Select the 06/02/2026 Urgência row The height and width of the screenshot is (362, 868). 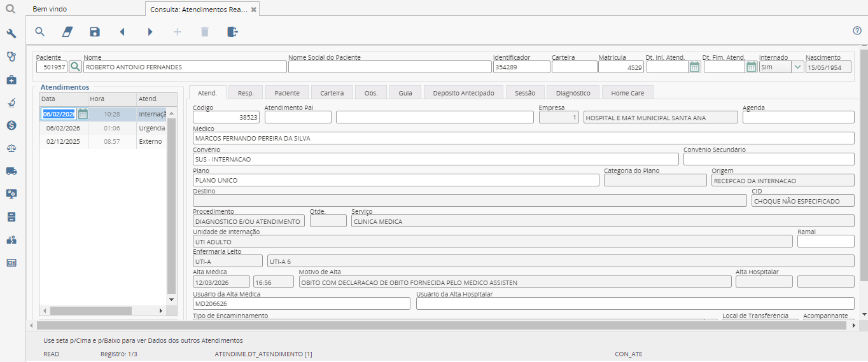(102, 128)
